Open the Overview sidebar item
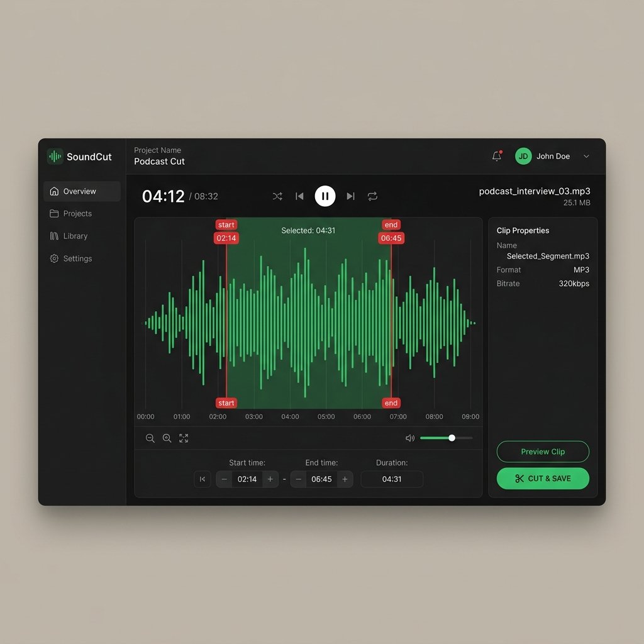 [82, 191]
